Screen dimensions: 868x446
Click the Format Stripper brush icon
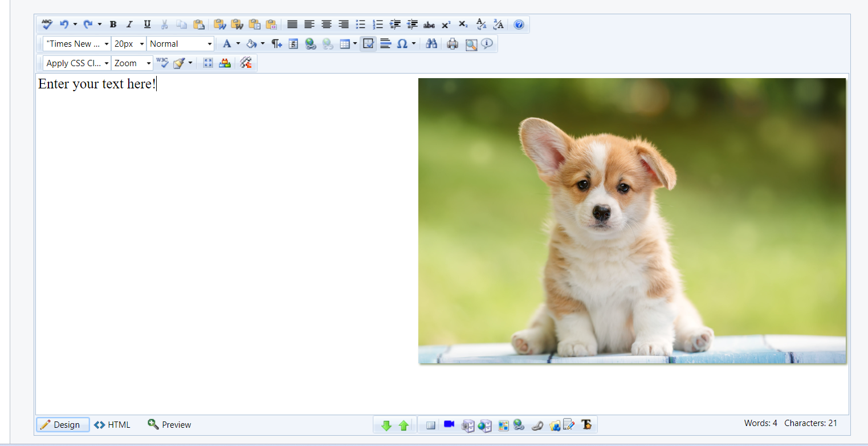coord(180,63)
